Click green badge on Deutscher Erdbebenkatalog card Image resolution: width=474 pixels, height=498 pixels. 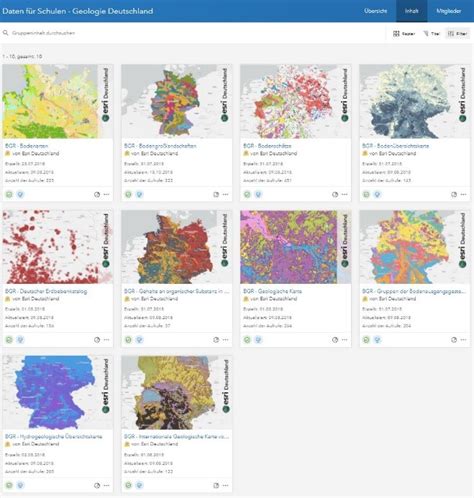pyautogui.click(x=9, y=340)
